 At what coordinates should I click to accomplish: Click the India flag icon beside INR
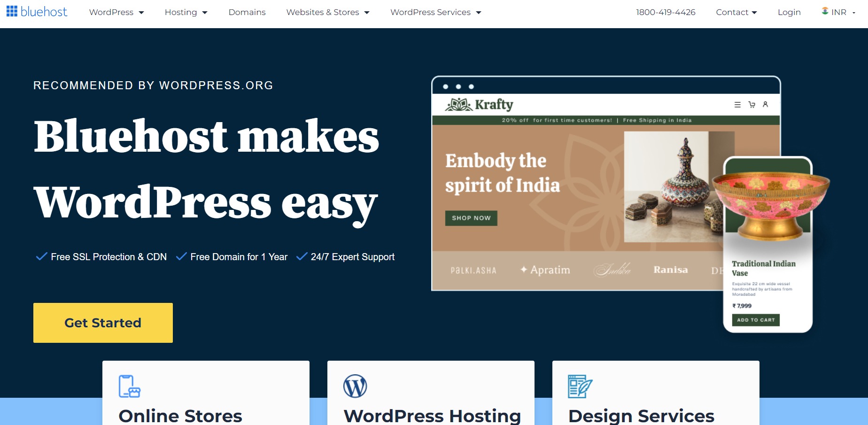click(x=825, y=11)
